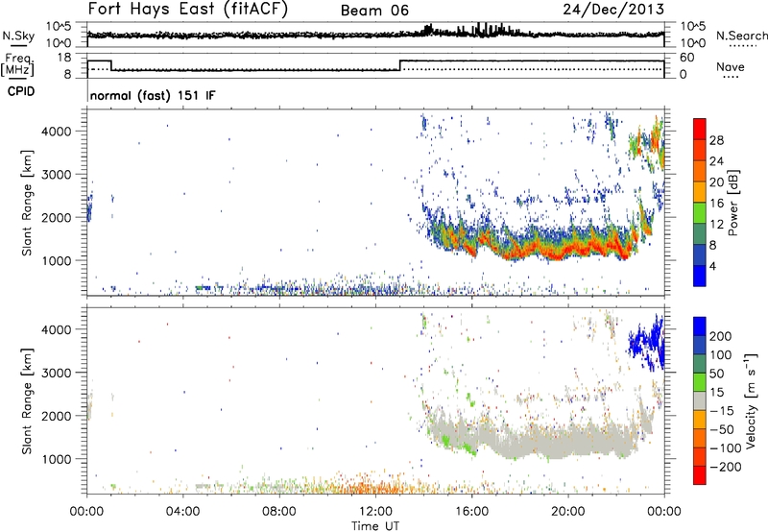Click the '-200' tick on the velocity scale
The image size is (768, 532).
pos(726,467)
